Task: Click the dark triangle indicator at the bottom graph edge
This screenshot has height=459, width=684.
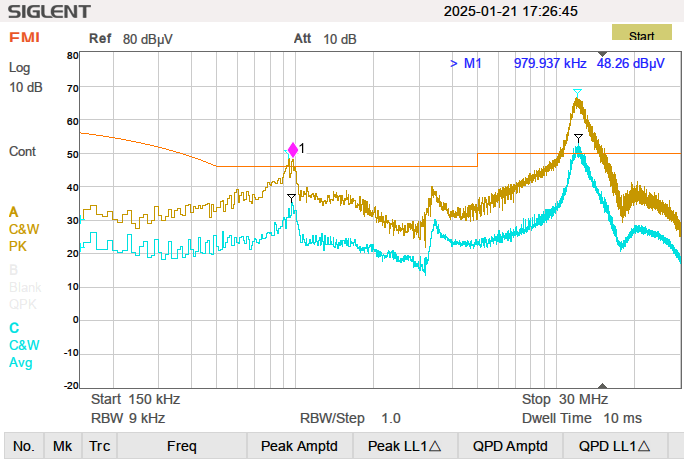Action: pos(602,386)
